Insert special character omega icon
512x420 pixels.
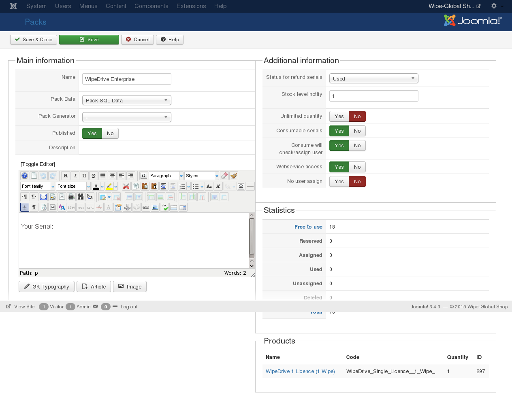pyautogui.click(x=241, y=186)
